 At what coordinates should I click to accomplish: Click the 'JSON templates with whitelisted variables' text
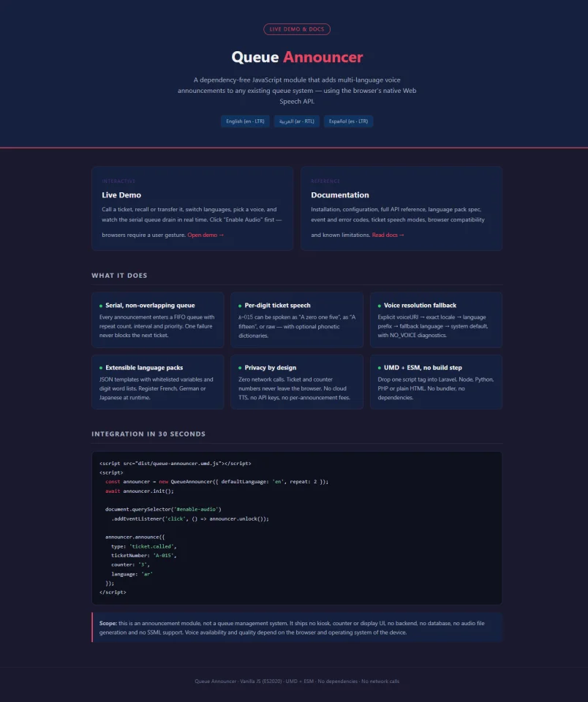(x=156, y=388)
